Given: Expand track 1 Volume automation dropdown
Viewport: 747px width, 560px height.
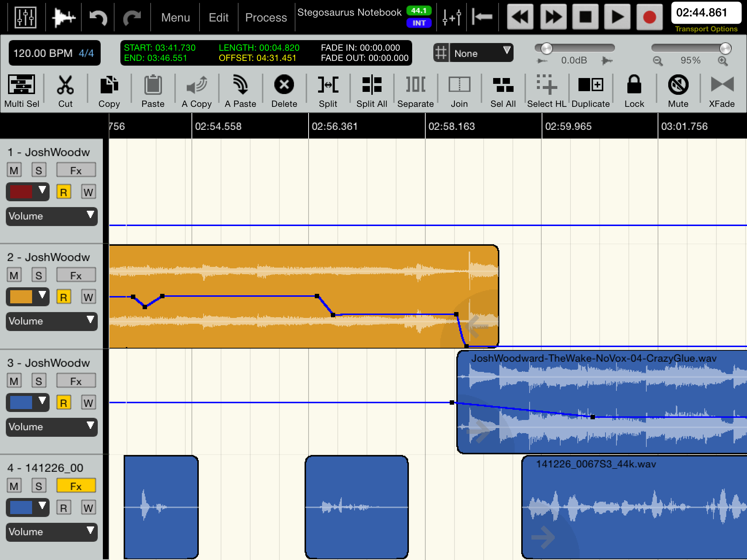Looking at the screenshot, I should [51, 216].
